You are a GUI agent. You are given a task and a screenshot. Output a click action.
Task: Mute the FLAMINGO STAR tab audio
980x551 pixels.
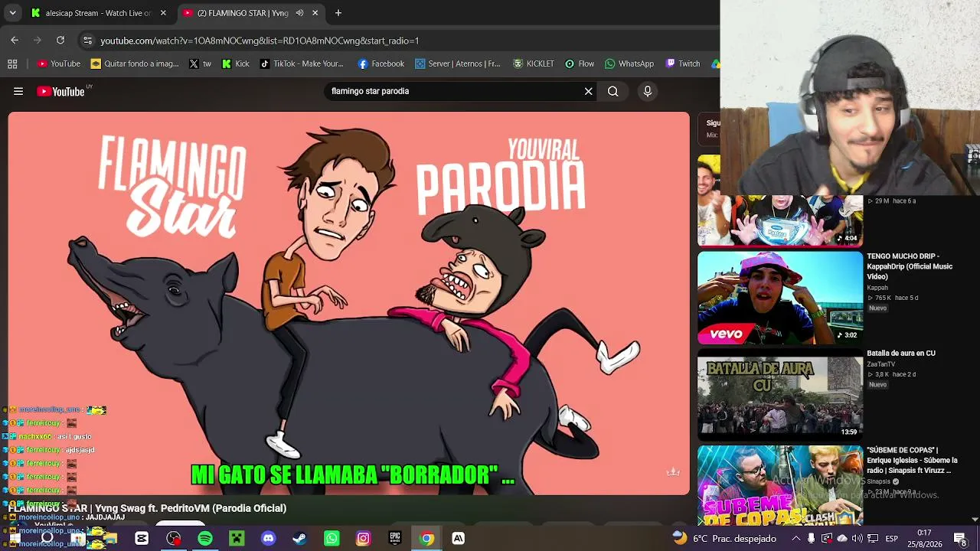(299, 13)
